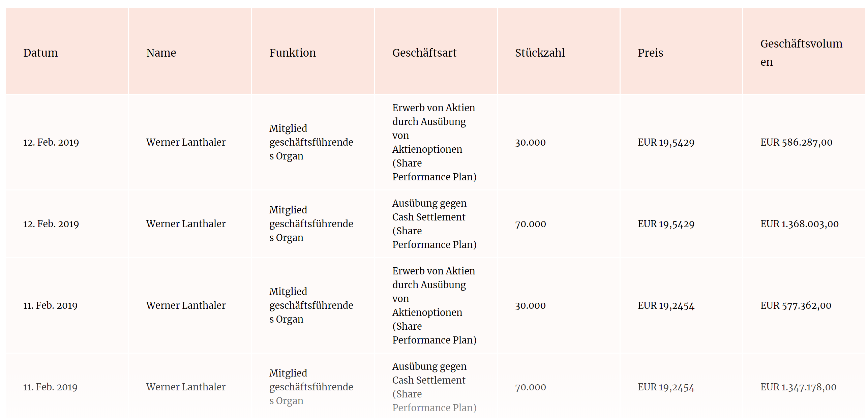
Task: Click the date in the EUR 586.287,00 row
Action: point(51,142)
